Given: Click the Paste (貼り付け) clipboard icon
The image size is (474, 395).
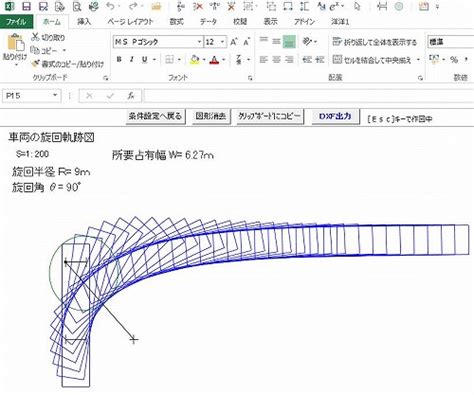Looking at the screenshot, I should tap(15, 42).
